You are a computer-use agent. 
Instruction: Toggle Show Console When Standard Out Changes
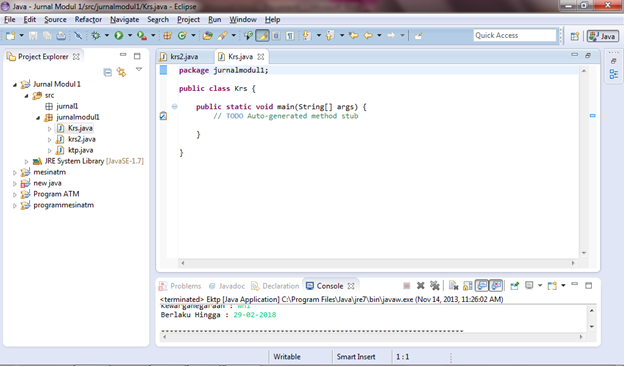pyautogui.click(x=482, y=286)
